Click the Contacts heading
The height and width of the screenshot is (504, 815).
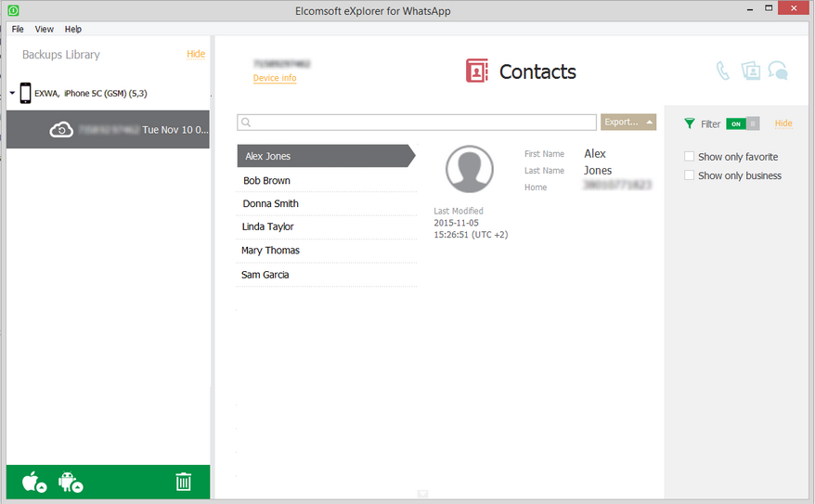click(537, 71)
